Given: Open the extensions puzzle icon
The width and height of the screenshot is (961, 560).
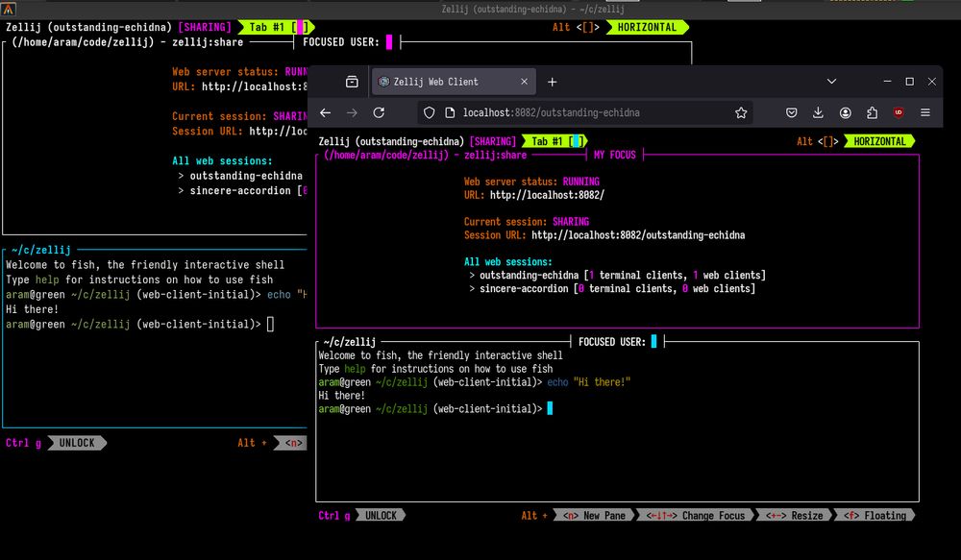Looking at the screenshot, I should [x=873, y=112].
